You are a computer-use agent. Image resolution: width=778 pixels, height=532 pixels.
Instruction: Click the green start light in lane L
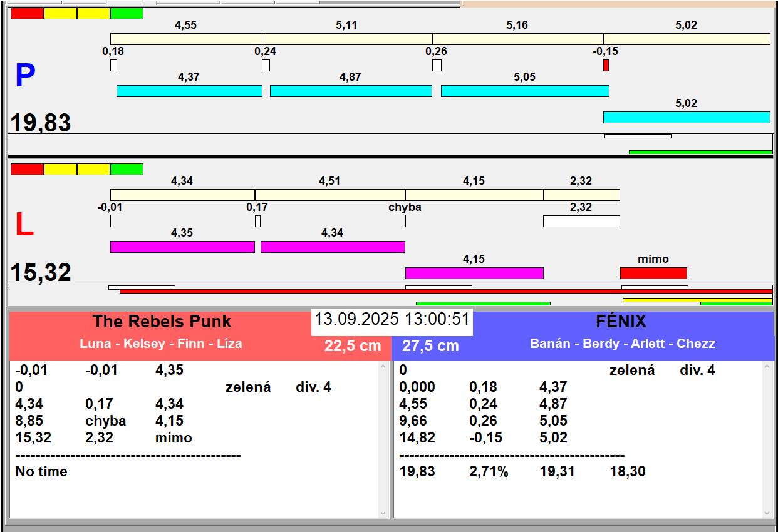(x=127, y=169)
